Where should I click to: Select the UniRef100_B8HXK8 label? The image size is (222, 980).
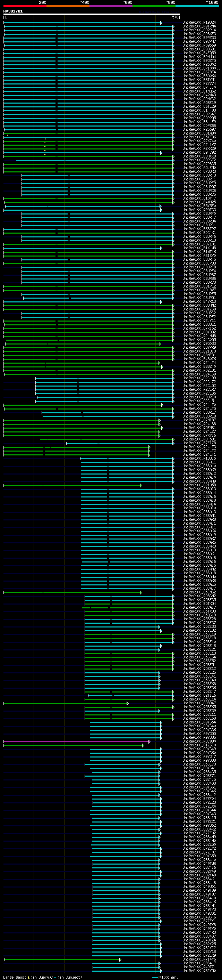[199, 156]
